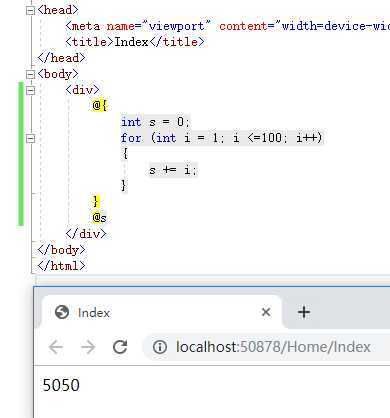390x418 pixels.
Task: Click the globe favicon on Index tab
Action: 62,312
